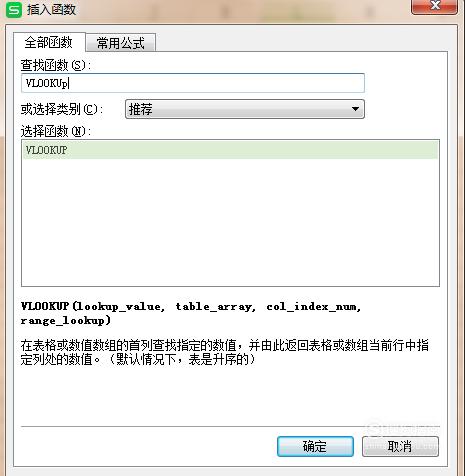Open the 推荐 category combo box
Image resolution: width=465 pixels, height=476 pixels.
245,109
